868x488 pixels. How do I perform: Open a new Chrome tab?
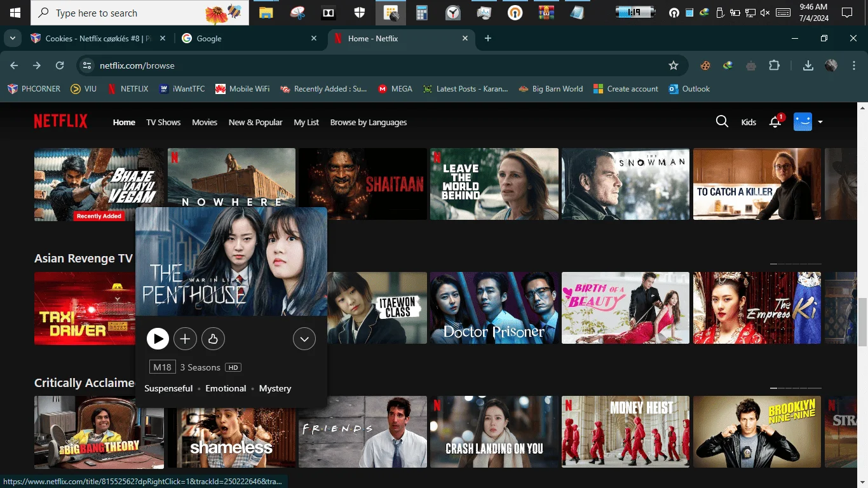click(x=488, y=38)
